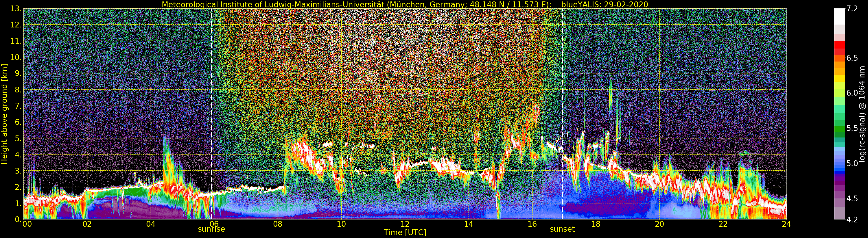
Task: Click the time axis tick '22'
Action: click(723, 224)
